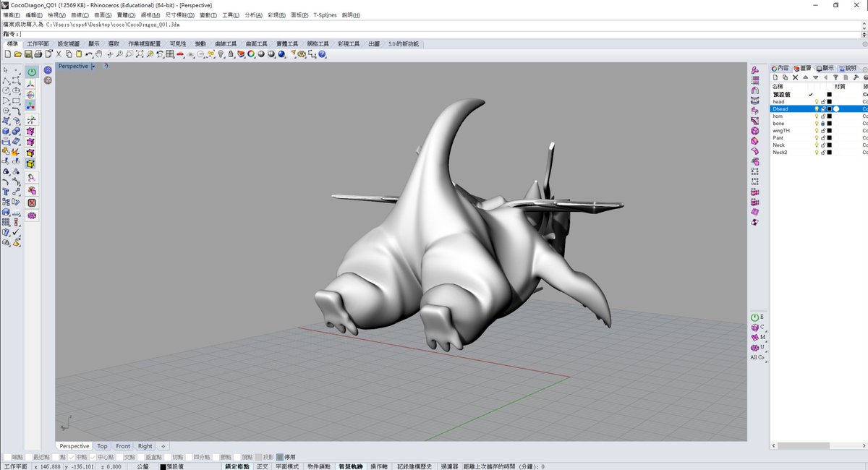This screenshot has width=868, height=470.
Task: Toggle 智慧軌跡 in status bar
Action: [350, 466]
